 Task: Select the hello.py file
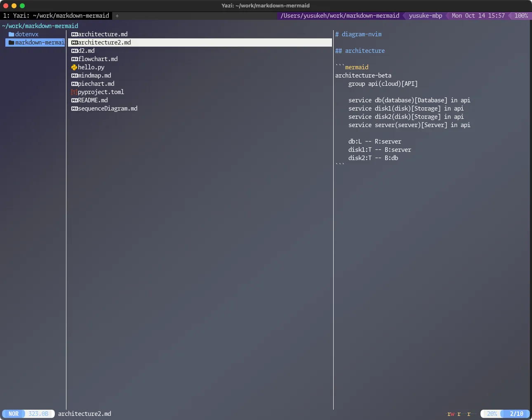(91, 67)
